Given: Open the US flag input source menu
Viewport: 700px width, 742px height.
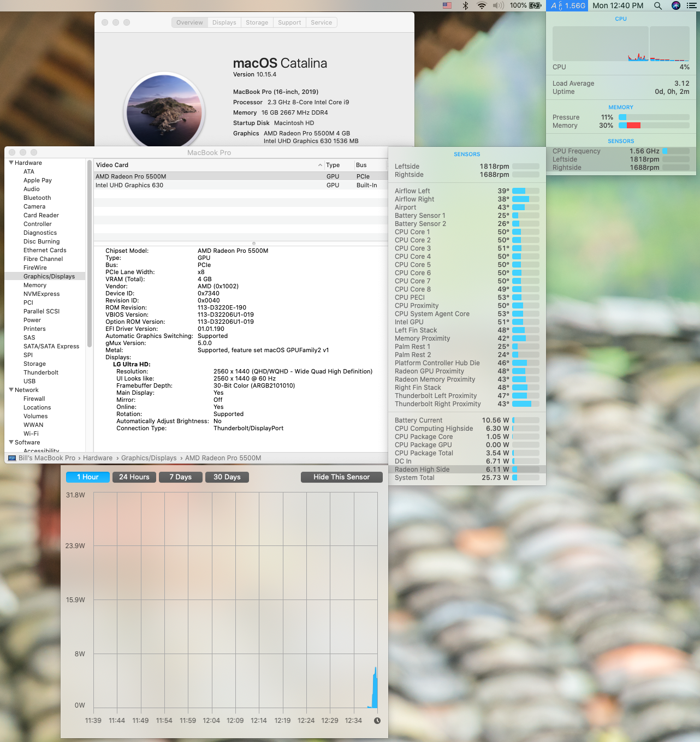Looking at the screenshot, I should click(447, 5).
